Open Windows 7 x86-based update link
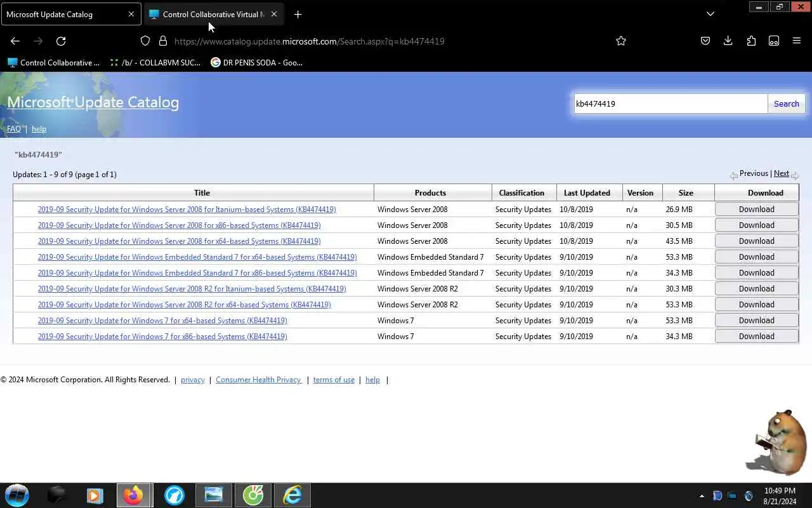The image size is (812, 508). coord(162,337)
